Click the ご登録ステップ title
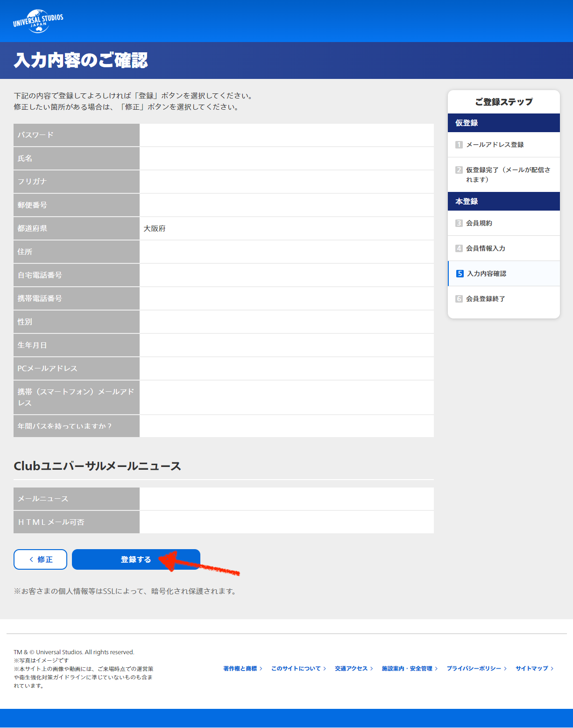 point(504,102)
